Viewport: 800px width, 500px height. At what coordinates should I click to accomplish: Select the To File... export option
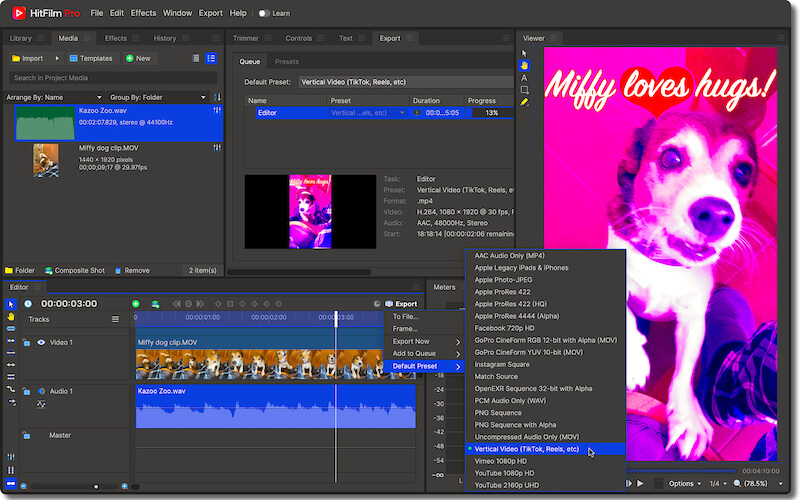point(426,317)
